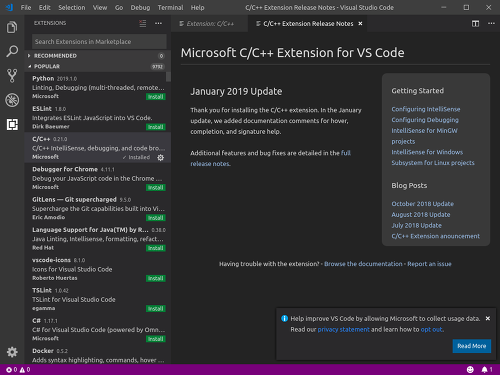This screenshot has width=500, height=375.
Task: Open the Source Control view icon
Action: click(12, 76)
